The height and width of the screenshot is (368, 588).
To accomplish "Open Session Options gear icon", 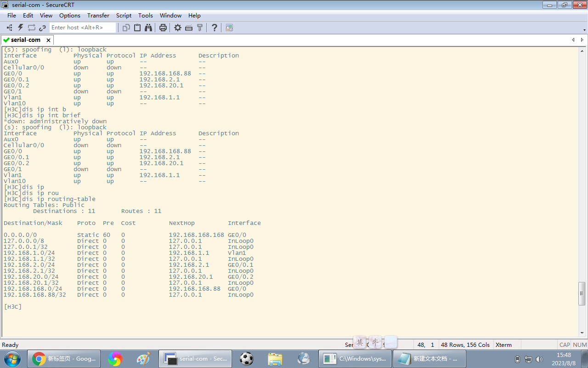I will pyautogui.click(x=178, y=28).
